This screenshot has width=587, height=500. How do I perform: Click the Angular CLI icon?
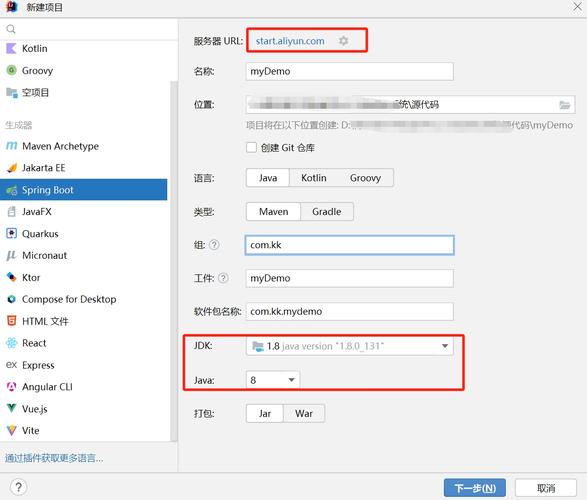[x=12, y=387]
